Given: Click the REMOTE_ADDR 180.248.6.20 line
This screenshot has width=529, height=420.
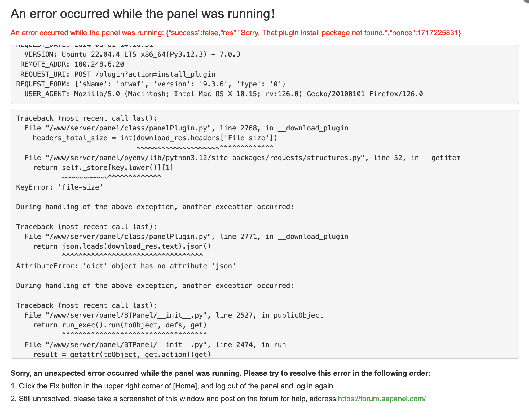Looking at the screenshot, I should click(72, 64).
